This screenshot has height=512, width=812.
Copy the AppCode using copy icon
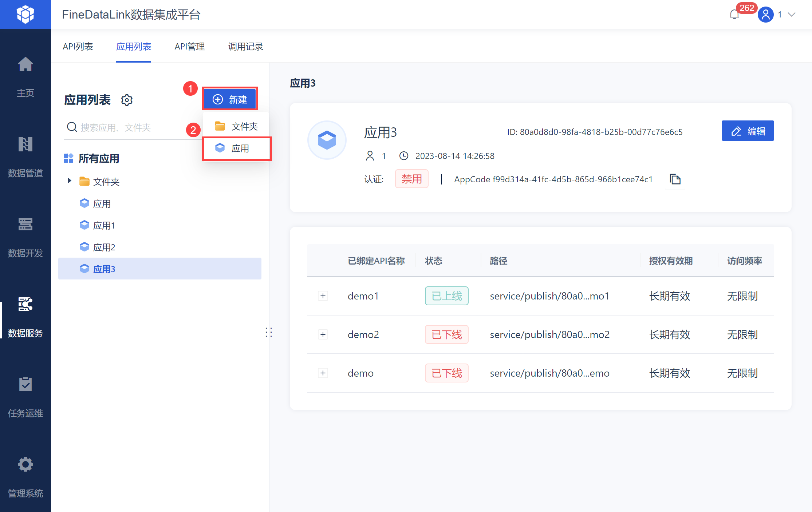(x=675, y=179)
